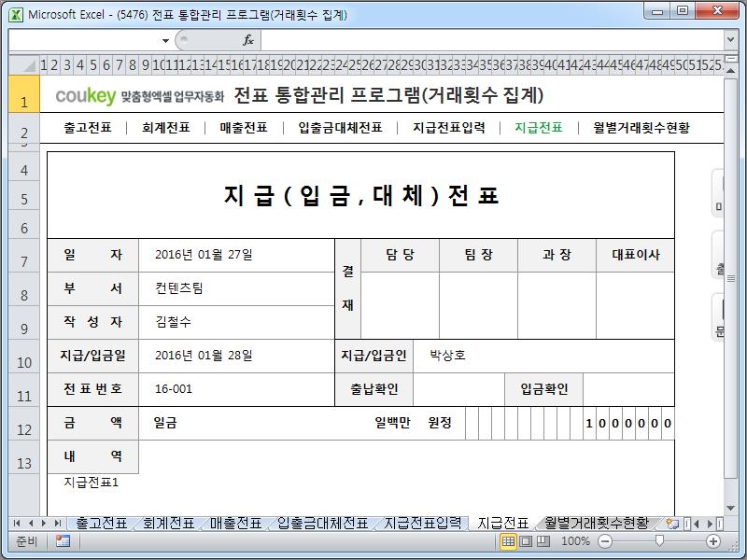Image resolution: width=747 pixels, height=560 pixels.
Task: Click the zoom out minus button
Action: [x=604, y=541]
